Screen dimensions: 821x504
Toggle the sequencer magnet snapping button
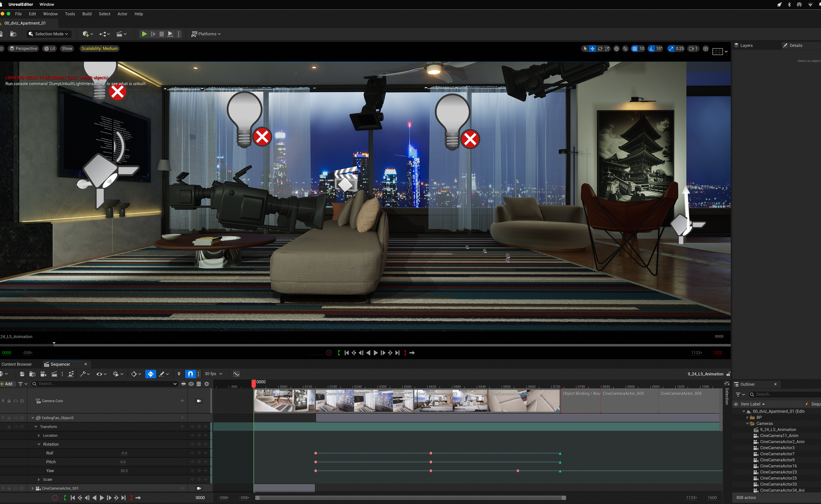click(x=190, y=374)
